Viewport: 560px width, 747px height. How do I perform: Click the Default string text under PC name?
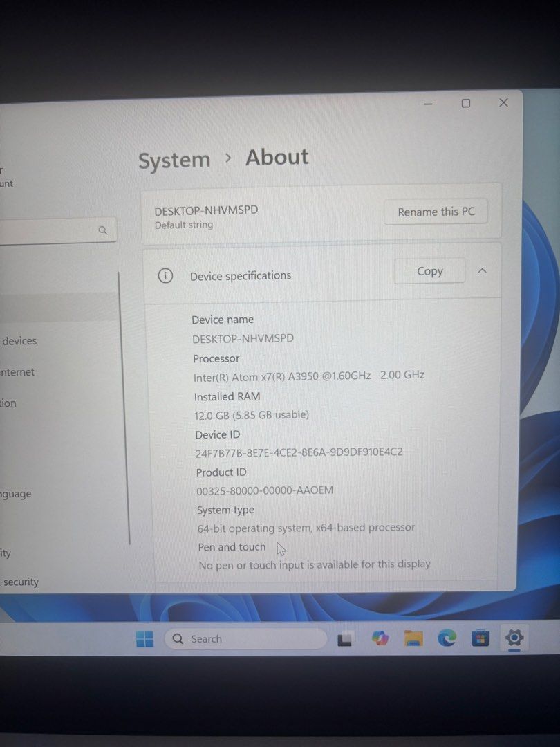(x=184, y=225)
